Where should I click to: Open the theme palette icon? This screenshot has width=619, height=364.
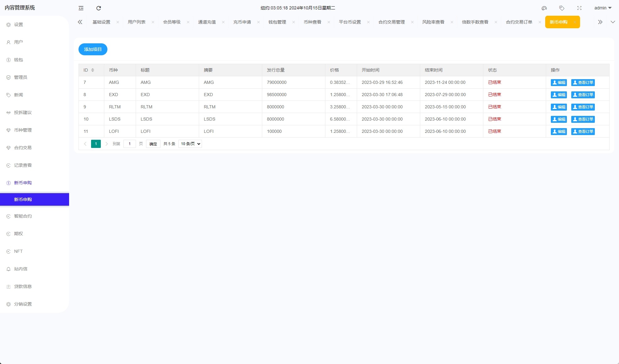[x=544, y=8]
